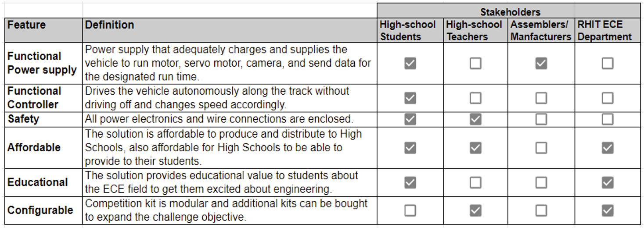
Task: Uncheck Configurable for High-school Teachers
Action: (475, 210)
